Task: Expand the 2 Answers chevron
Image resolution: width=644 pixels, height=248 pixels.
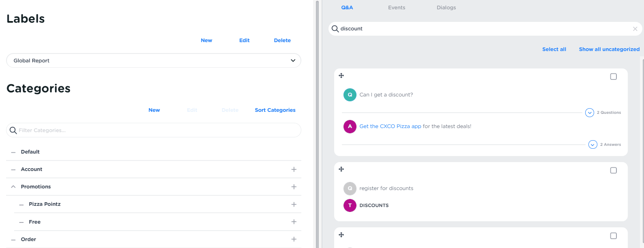Action: coord(592,145)
